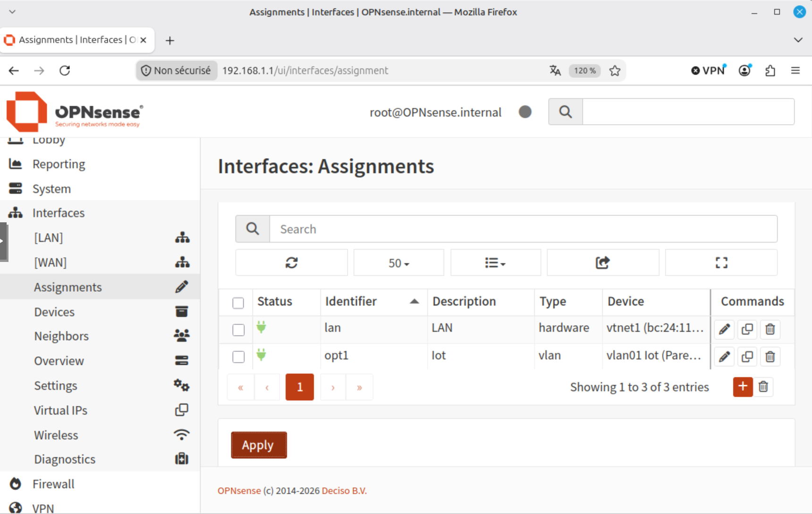Image resolution: width=812 pixels, height=514 pixels.
Task: Click the OPNsense logo
Action: (74, 112)
